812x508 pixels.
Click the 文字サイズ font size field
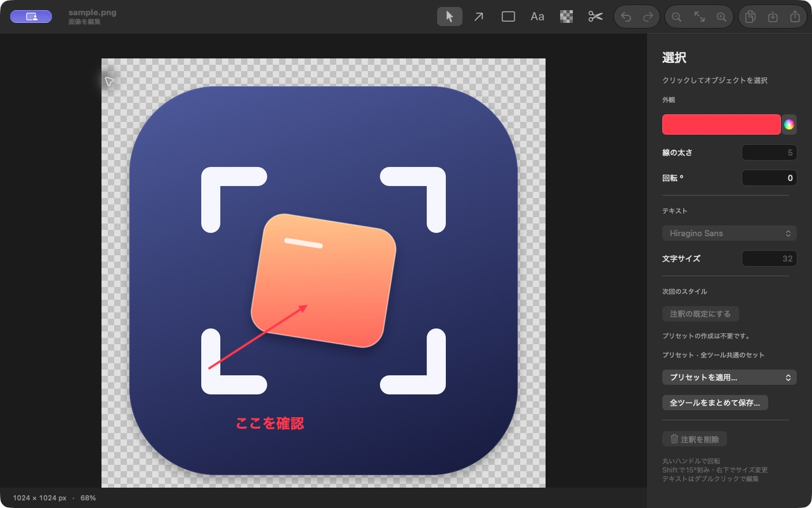(x=769, y=258)
